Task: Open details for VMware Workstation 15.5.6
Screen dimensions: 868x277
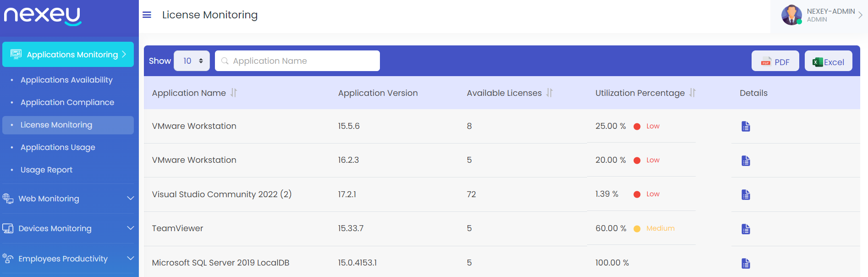Action: tap(746, 127)
